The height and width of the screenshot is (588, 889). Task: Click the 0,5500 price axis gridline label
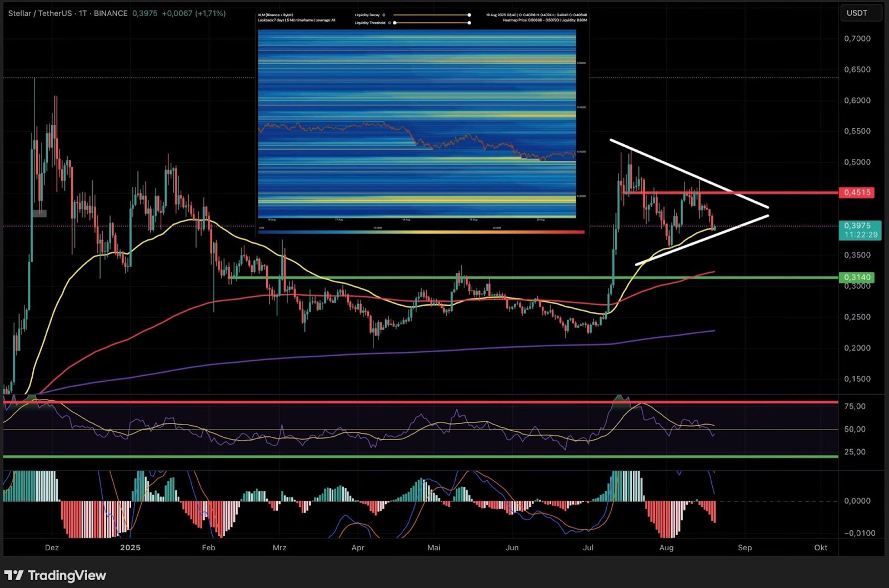(857, 131)
